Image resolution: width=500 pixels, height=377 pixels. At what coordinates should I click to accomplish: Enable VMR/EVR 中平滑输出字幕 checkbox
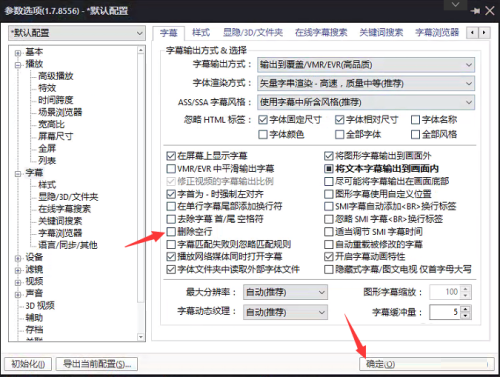(x=171, y=169)
